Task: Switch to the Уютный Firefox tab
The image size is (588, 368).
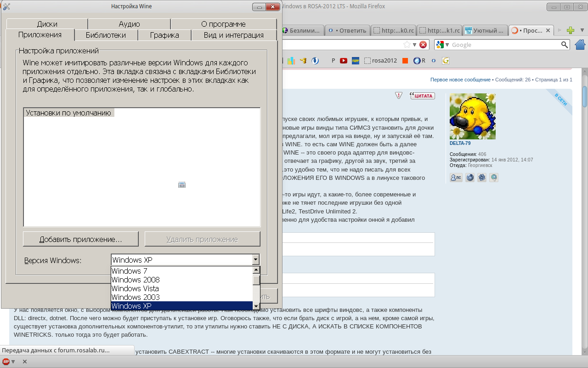Action: click(485, 31)
